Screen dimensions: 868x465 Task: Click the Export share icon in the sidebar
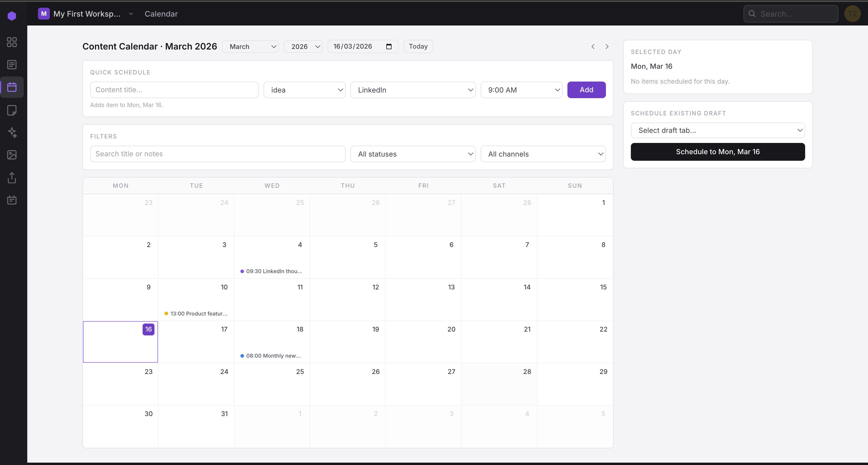tap(12, 178)
